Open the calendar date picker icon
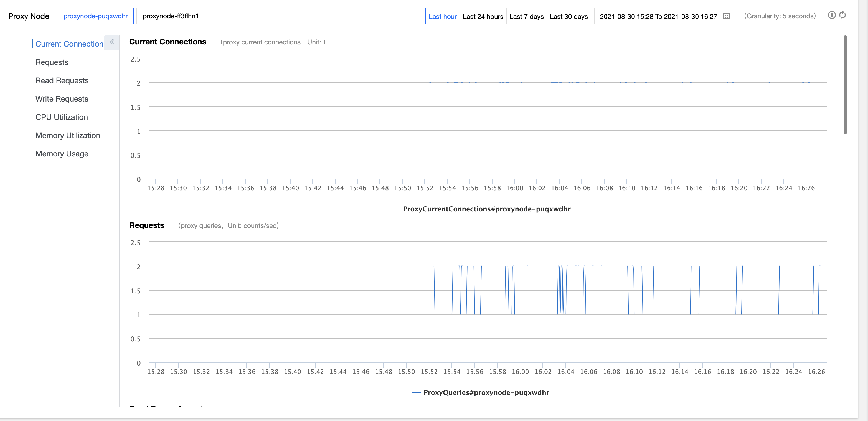The width and height of the screenshot is (868, 421). click(x=727, y=16)
